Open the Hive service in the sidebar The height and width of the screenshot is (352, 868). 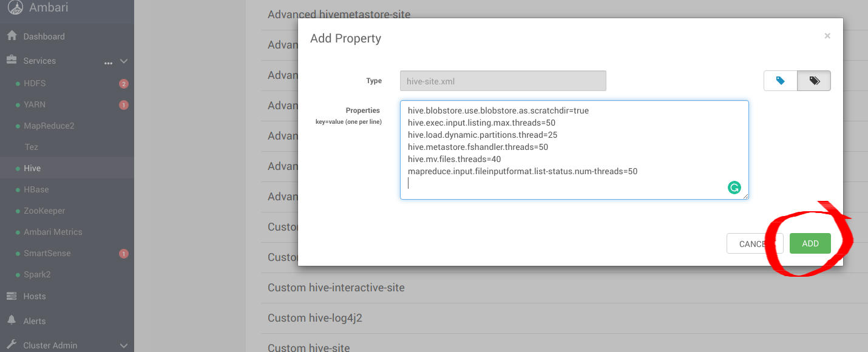[32, 168]
